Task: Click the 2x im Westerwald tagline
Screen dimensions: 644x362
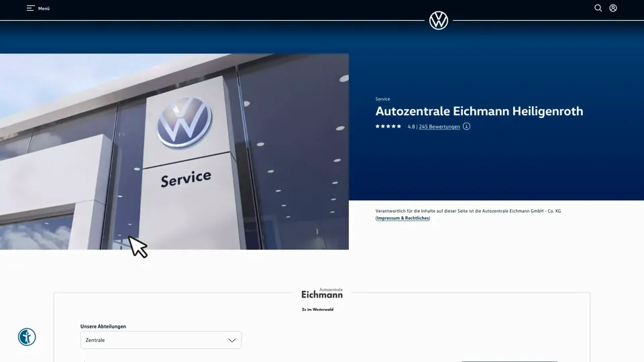Action: point(317,310)
